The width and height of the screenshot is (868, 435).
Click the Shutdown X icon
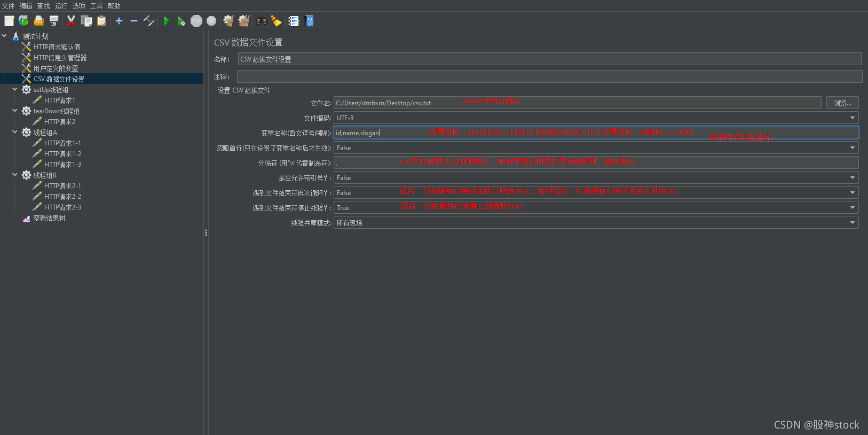[x=211, y=21]
